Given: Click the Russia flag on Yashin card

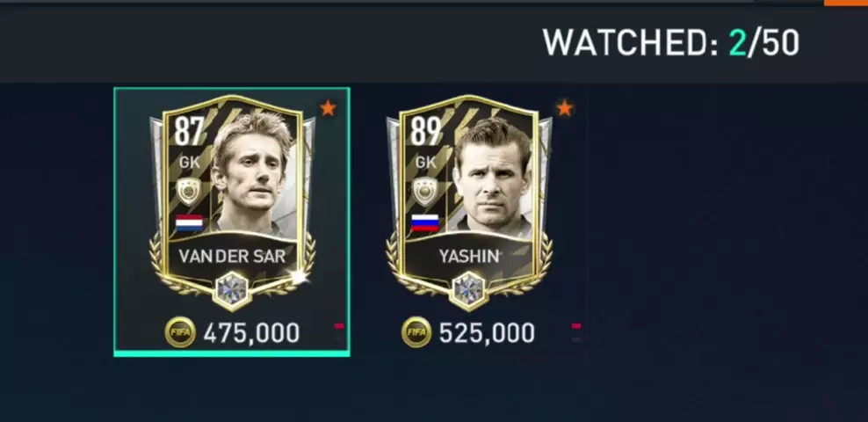Looking at the screenshot, I should pyautogui.click(x=425, y=223).
